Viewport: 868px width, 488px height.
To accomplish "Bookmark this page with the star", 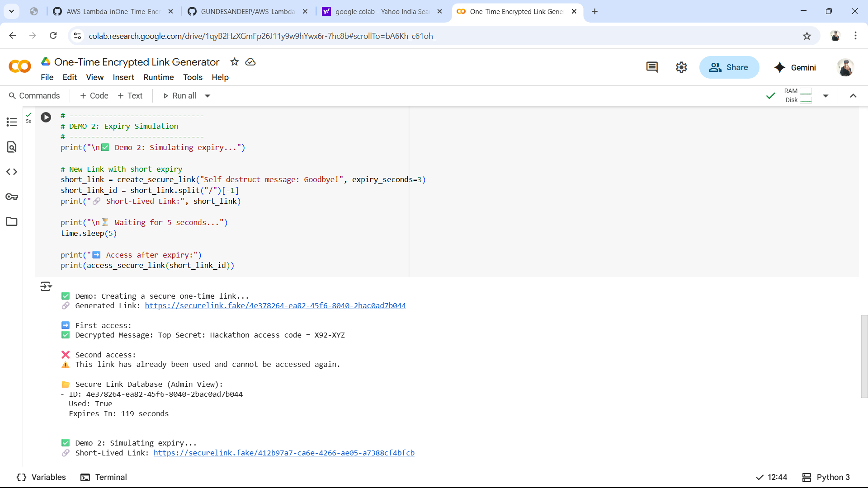I will (807, 36).
